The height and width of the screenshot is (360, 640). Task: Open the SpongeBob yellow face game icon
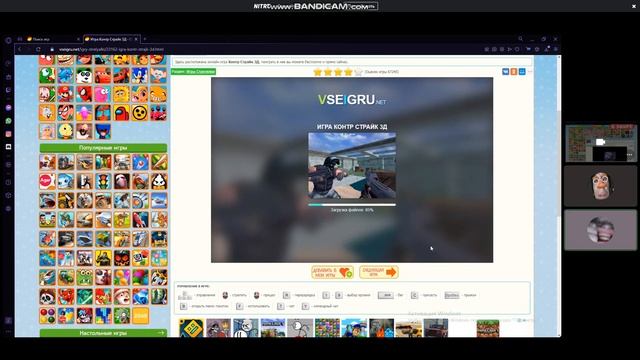click(x=121, y=94)
